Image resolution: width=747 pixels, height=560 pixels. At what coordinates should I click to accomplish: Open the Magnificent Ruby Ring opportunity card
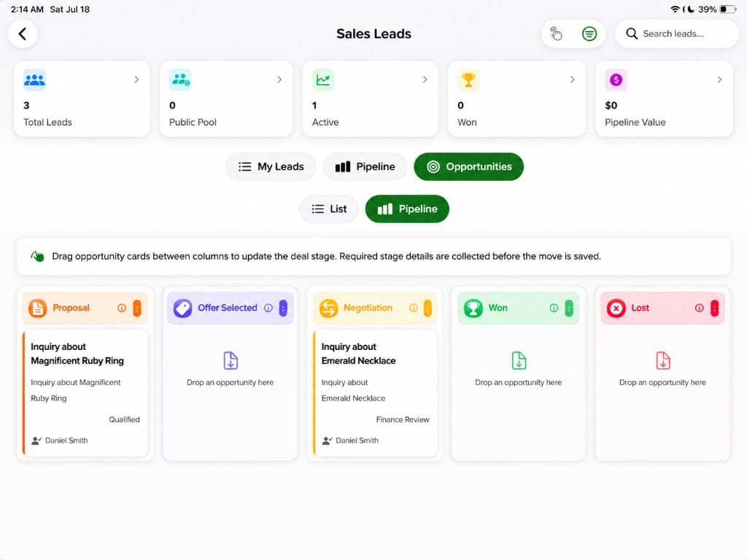point(85,393)
